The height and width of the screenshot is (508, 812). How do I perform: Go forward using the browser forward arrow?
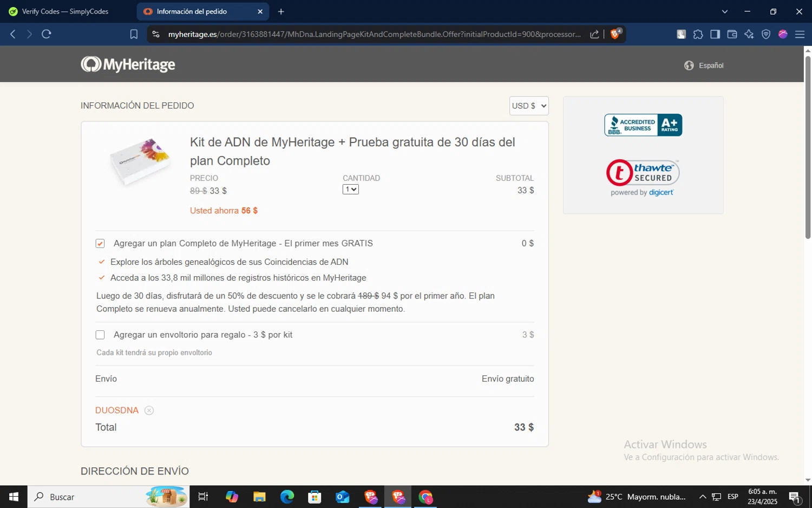click(x=29, y=34)
